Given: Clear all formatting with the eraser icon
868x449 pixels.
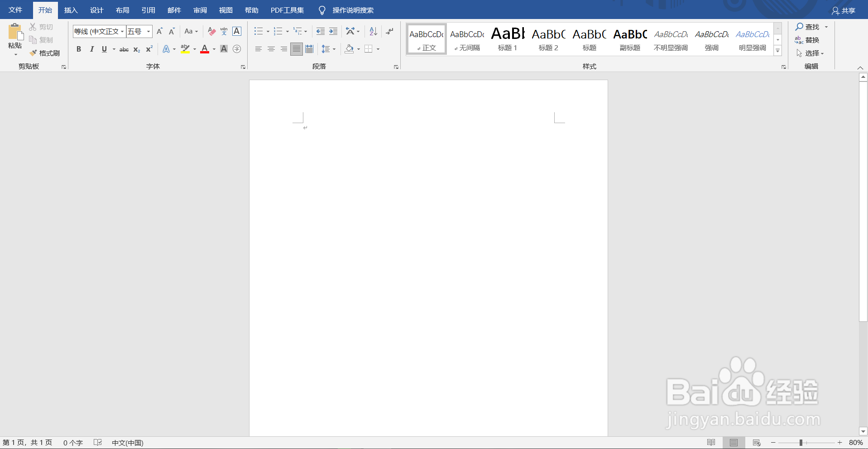Looking at the screenshot, I should point(211,31).
